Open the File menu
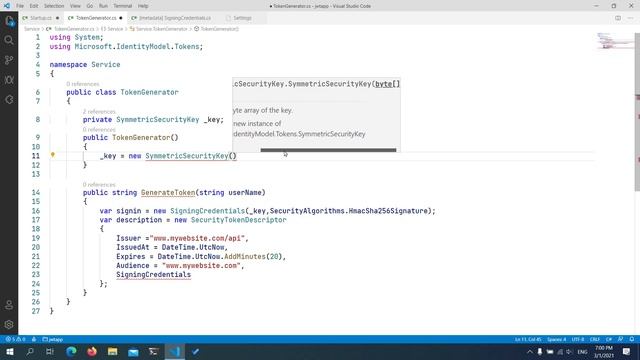The width and height of the screenshot is (640, 360). coord(20,6)
